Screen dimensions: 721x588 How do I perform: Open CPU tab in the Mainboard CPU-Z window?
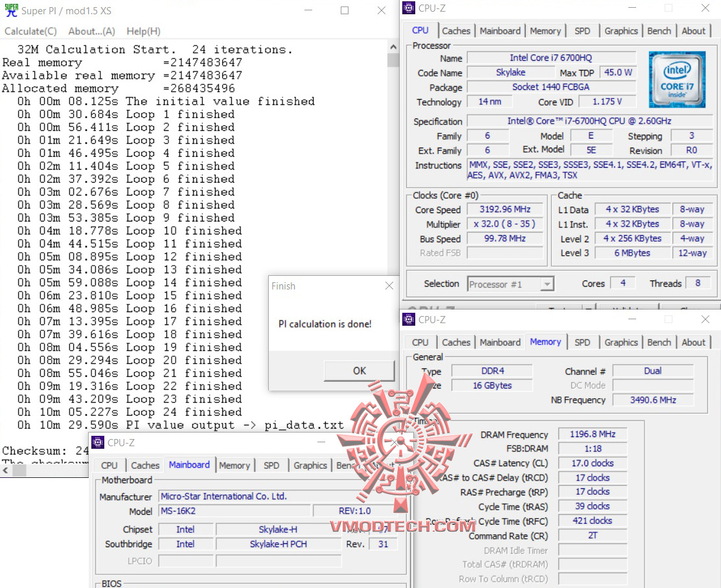coord(109,465)
